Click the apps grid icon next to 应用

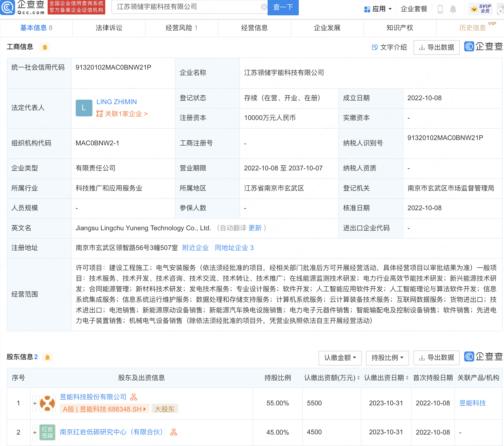click(x=367, y=9)
